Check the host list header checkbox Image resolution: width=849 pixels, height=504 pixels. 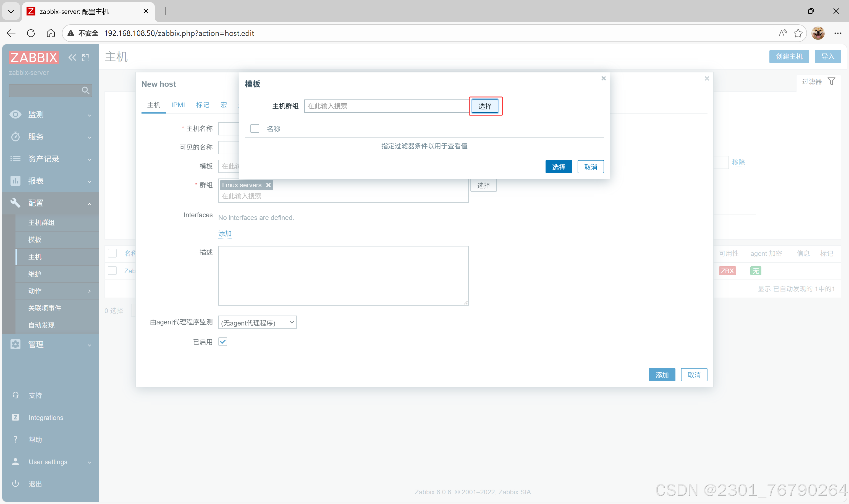click(x=112, y=253)
